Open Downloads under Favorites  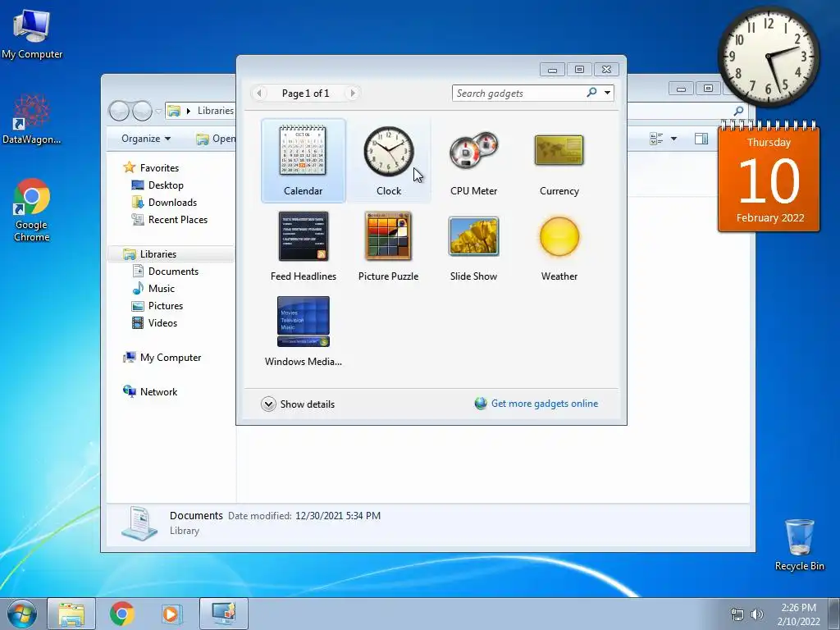tap(164, 203)
